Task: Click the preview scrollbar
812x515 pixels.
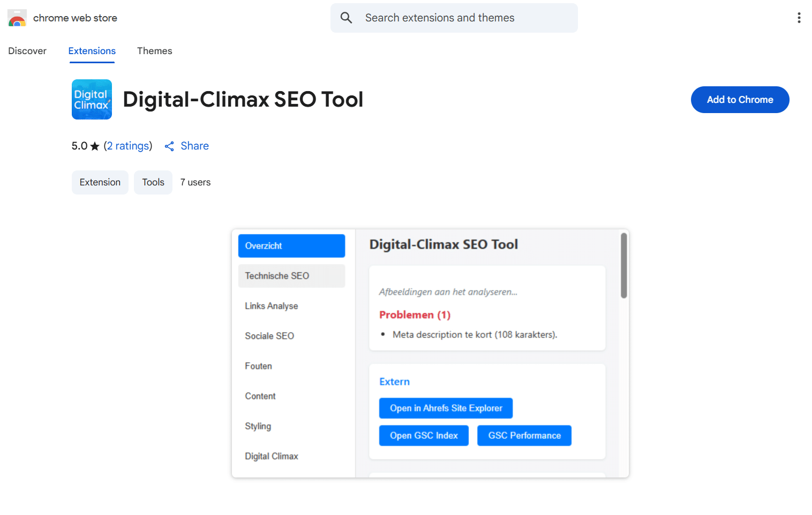Action: (623, 264)
